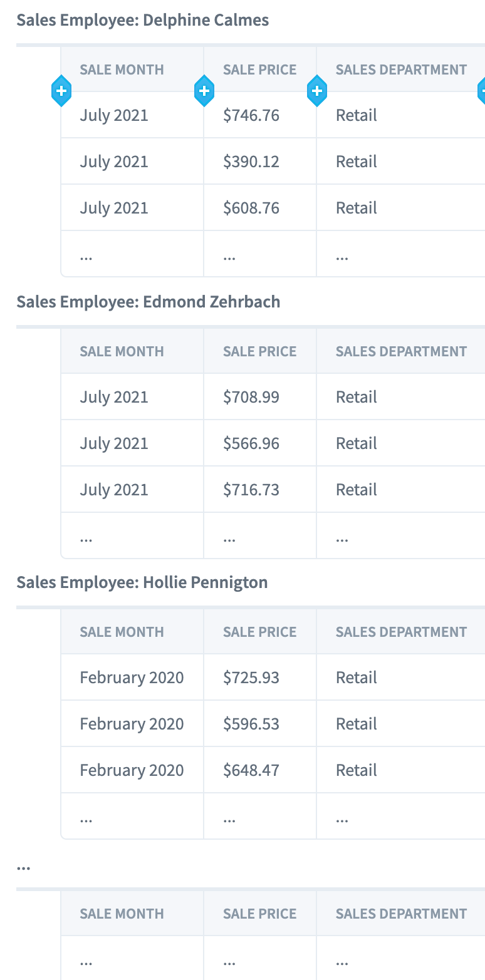The image size is (485, 980).
Task: Click the $390.12 sale price cell
Action: (260, 162)
